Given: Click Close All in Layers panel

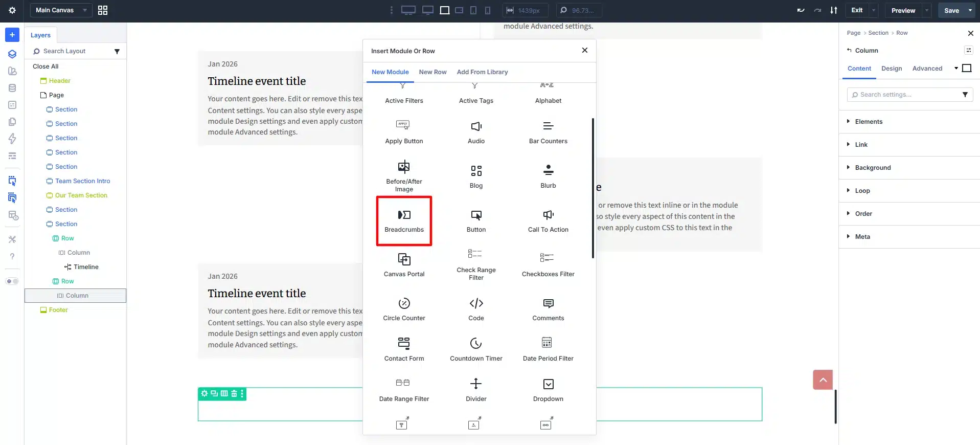Looking at the screenshot, I should click(45, 66).
